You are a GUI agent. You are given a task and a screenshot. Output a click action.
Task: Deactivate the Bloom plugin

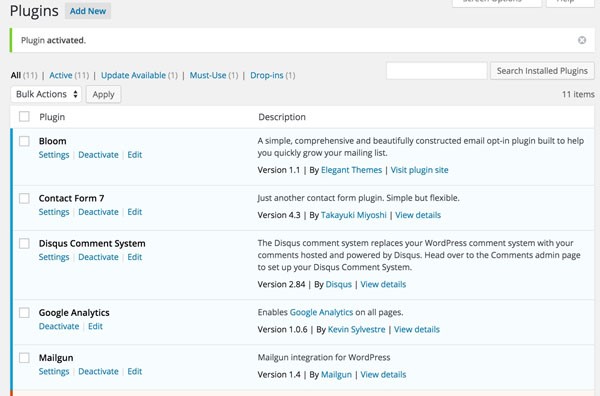(98, 155)
